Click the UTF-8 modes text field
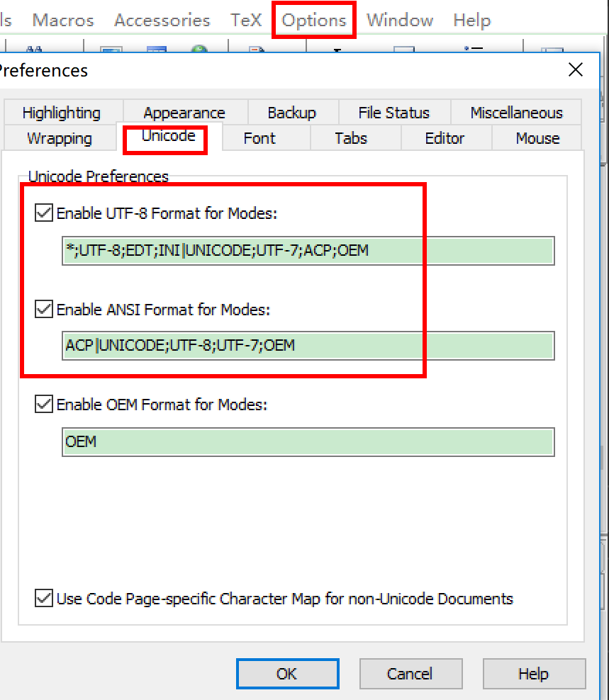 point(308,250)
